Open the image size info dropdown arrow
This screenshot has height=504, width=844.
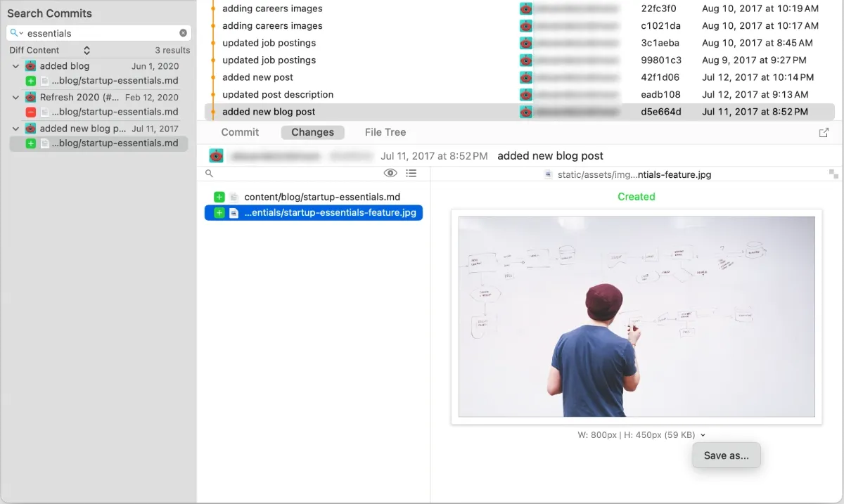[703, 436]
